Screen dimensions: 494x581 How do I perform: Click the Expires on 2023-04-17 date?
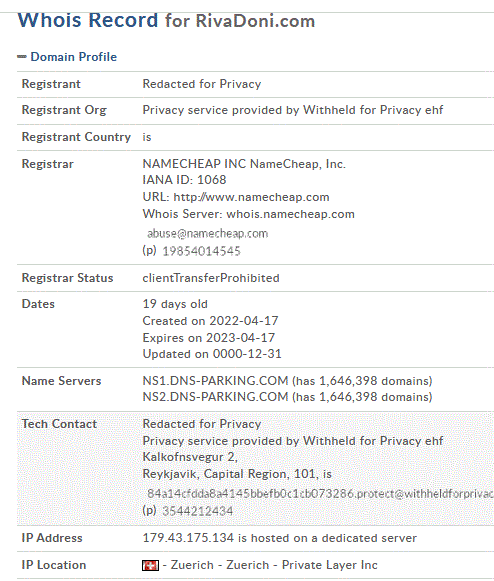click(209, 338)
